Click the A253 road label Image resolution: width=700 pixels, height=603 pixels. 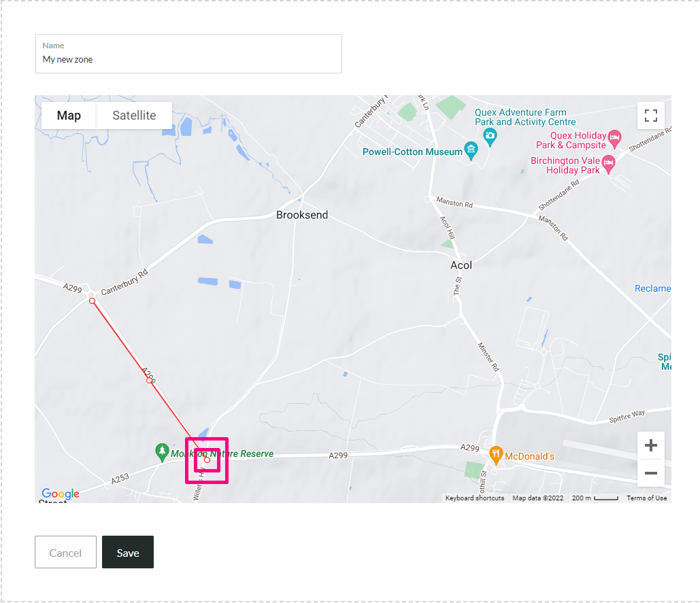click(x=120, y=479)
